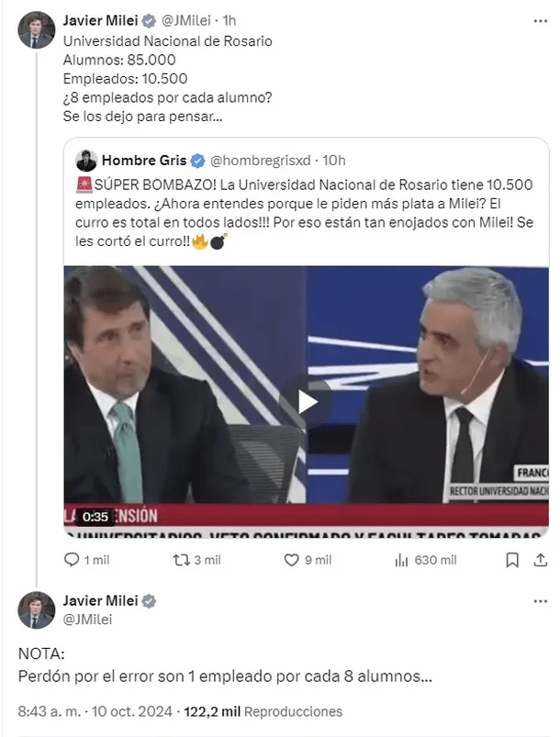Viewport: 560px width, 737px height.
Task: Click the @JMilei handle in bottom tweet
Action: coord(85,619)
